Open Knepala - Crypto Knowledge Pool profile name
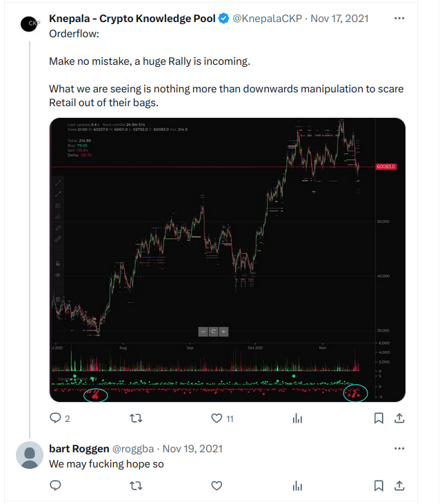The width and height of the screenshot is (444, 504). tap(132, 19)
